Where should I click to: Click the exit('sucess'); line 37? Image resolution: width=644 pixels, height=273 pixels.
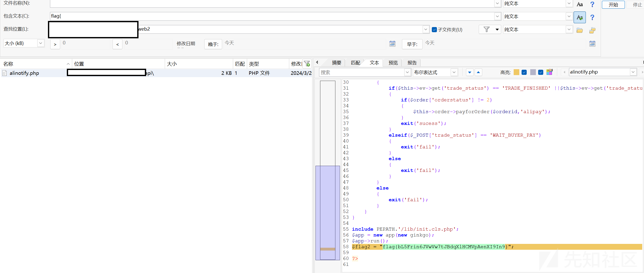tap(423, 123)
